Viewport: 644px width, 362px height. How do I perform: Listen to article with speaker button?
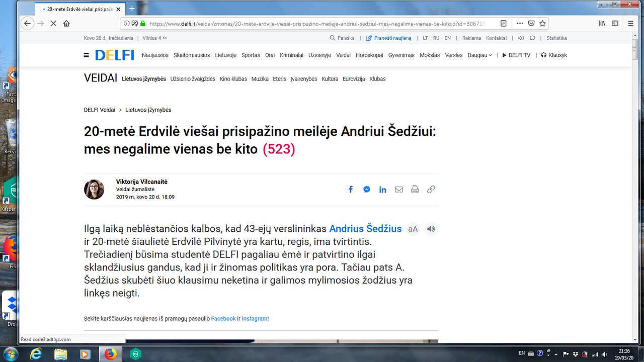(431, 229)
